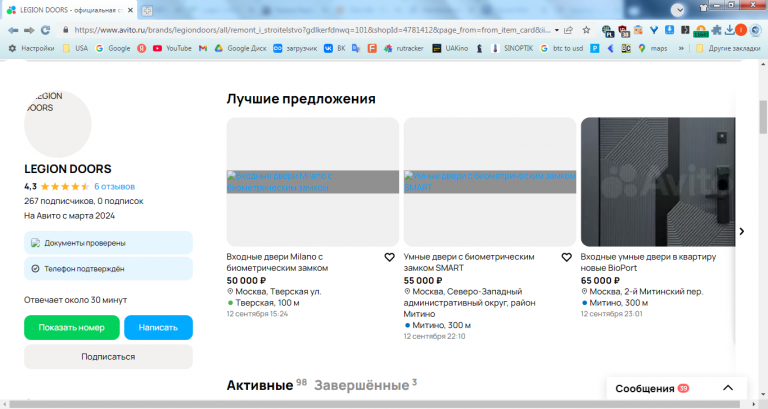
Task: Close the LEGION DOORS browser tab
Action: [x=130, y=10]
